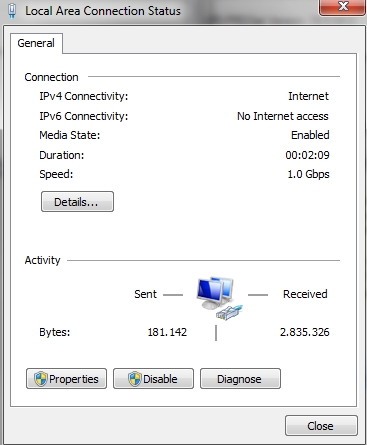The height and width of the screenshot is (445, 367).
Task: Click the sent bytes count 181.142
Action: pos(167,332)
